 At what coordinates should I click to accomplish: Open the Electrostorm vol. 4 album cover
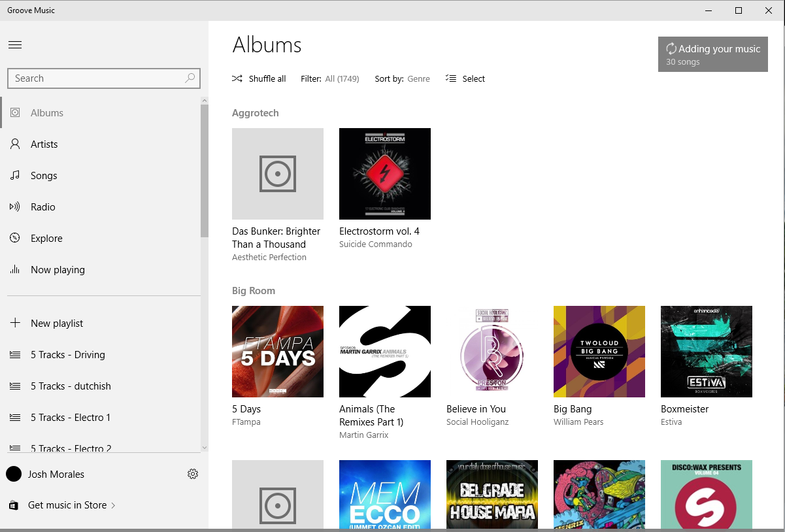[384, 174]
